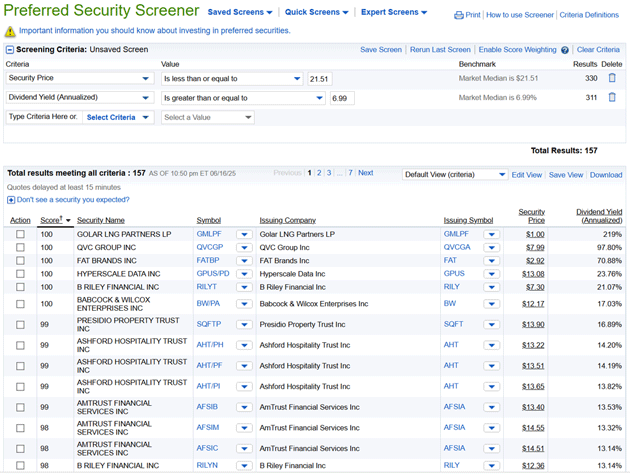The image size is (630, 476).
Task: Open the arrow next to SQFT issuing symbol
Action: 492,325
